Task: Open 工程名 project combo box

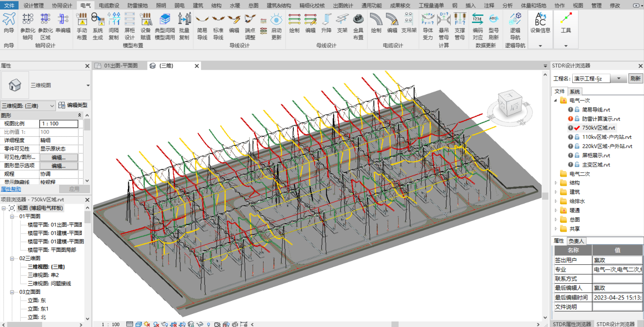Action: [x=599, y=79]
